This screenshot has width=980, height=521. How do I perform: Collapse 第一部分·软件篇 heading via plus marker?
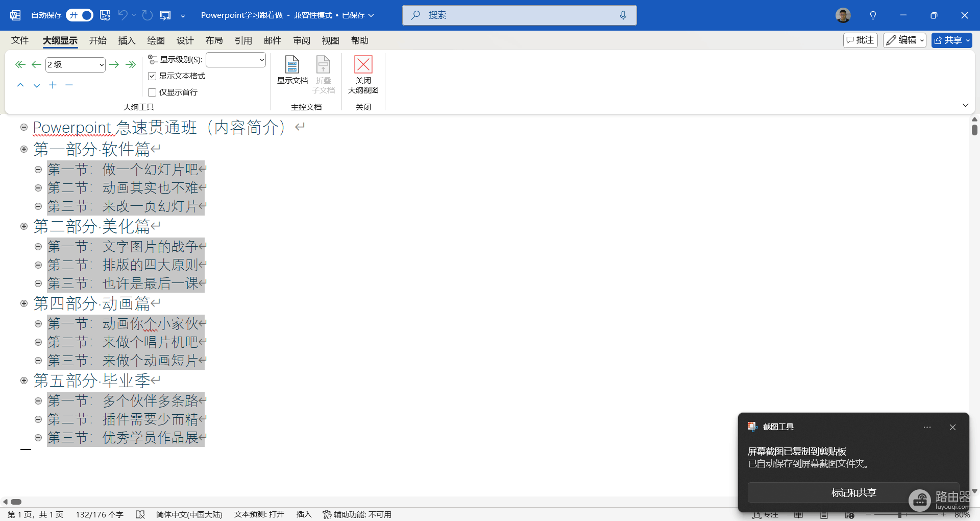click(24, 149)
